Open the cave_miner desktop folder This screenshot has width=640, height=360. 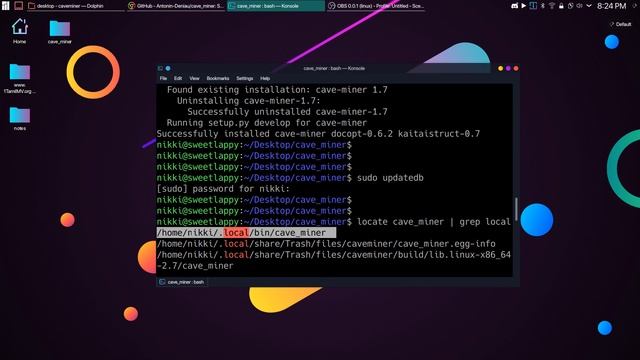pyautogui.click(x=60, y=32)
